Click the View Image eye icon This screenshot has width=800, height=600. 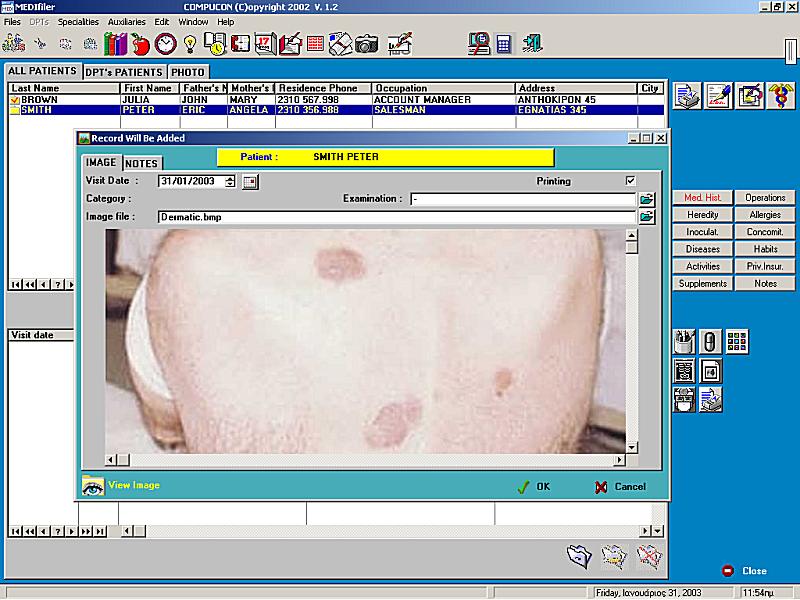93,486
